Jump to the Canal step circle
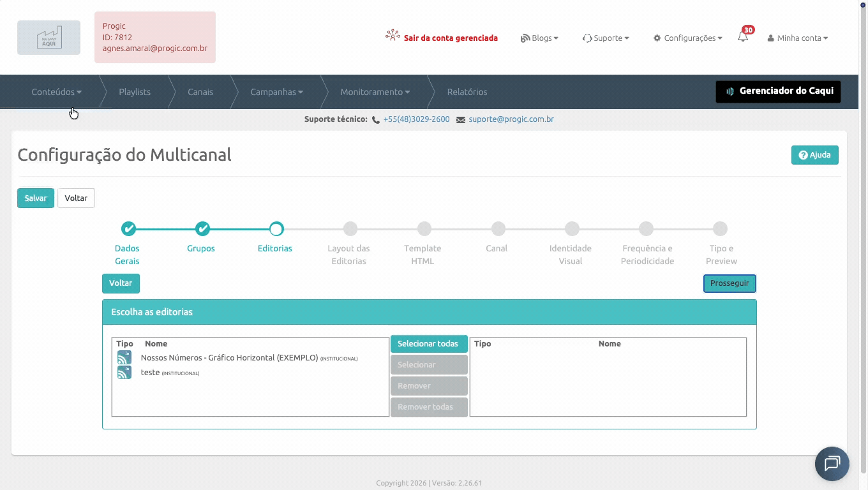Screen dimensions: 868x490 pyautogui.click(x=498, y=228)
